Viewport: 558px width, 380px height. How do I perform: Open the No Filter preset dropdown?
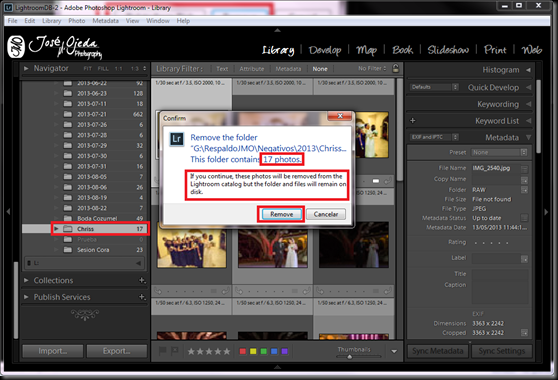(x=372, y=68)
